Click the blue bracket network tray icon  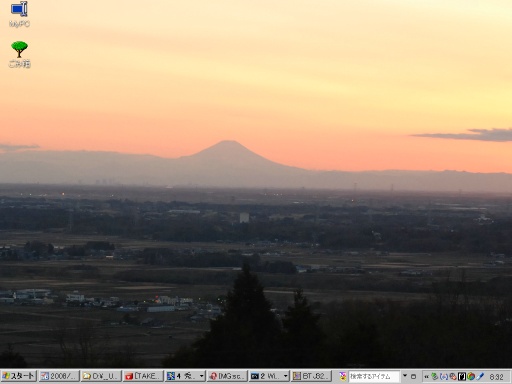[x=444, y=376]
